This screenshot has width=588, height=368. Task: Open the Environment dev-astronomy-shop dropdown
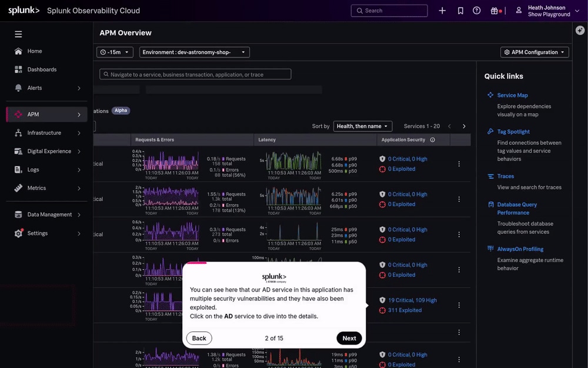(x=195, y=52)
